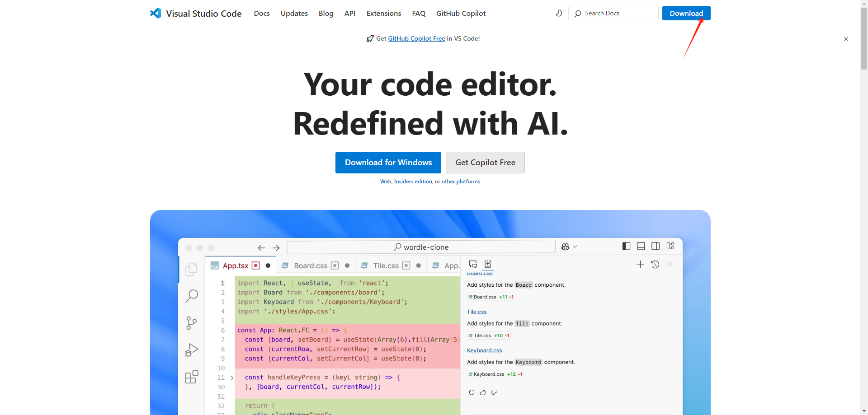868x415 pixels.
Task: Click the chat history clock icon
Action: tap(655, 264)
